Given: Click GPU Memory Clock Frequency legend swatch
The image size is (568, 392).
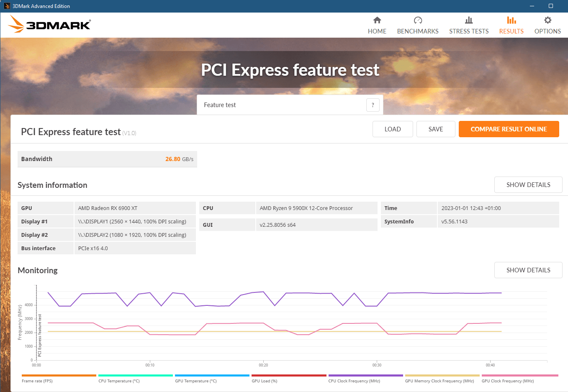Looking at the screenshot, I should tap(442, 376).
